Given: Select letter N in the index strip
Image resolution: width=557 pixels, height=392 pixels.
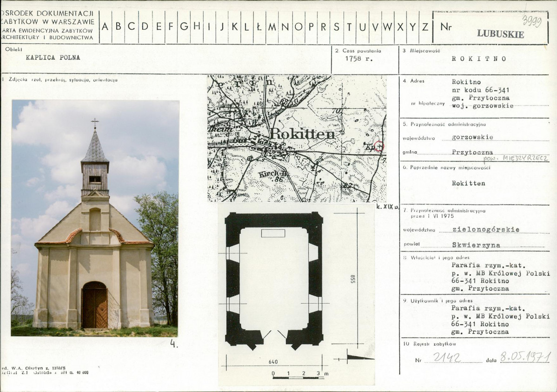Looking at the screenshot, I should click(x=285, y=27).
